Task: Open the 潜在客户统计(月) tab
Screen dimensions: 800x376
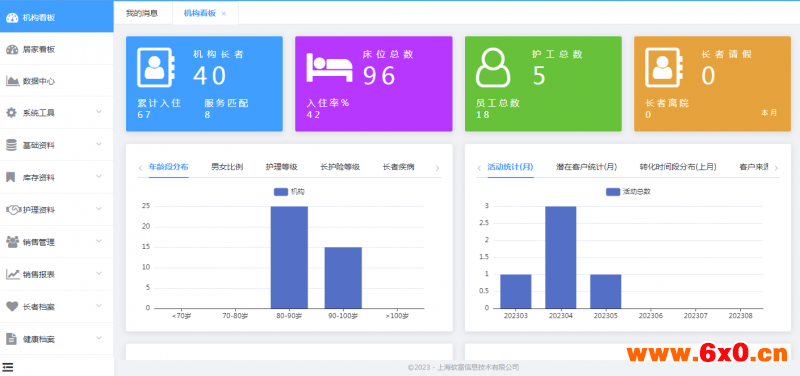Action: coord(587,167)
